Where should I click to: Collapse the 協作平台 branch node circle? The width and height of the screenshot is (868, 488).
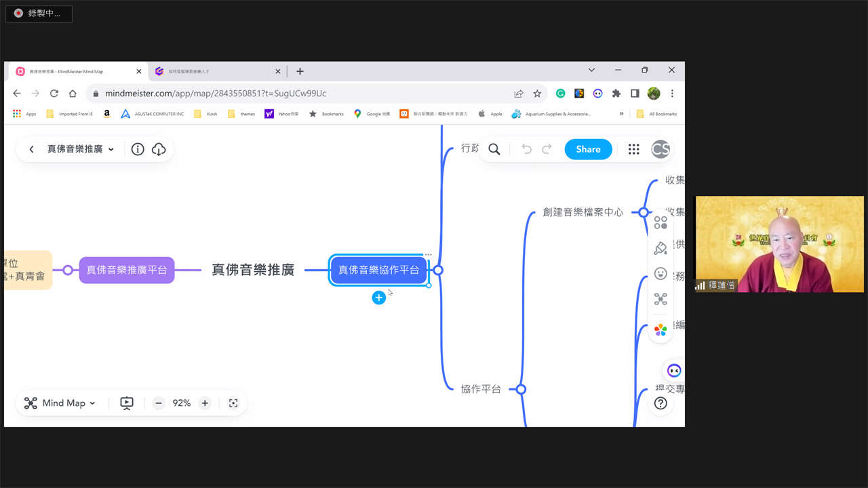tap(521, 389)
